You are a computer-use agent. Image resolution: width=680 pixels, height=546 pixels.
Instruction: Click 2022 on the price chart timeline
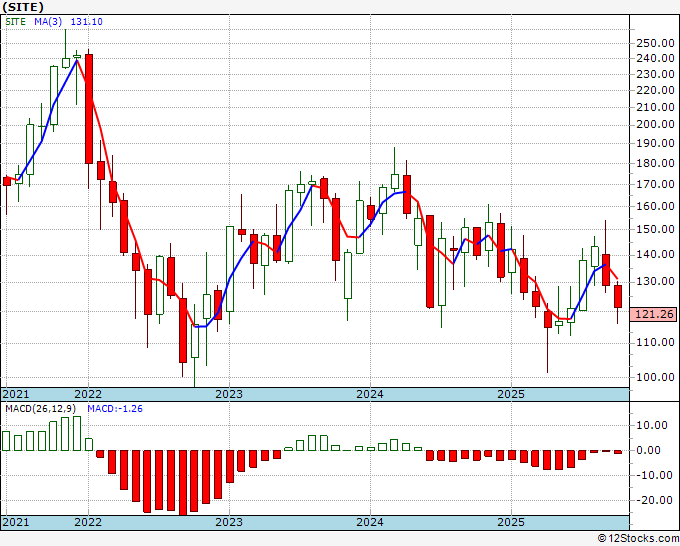pos(88,394)
